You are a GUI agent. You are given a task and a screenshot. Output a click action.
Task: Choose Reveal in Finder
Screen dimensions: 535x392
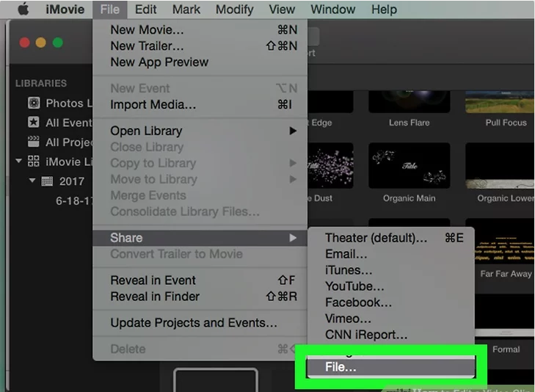pyautogui.click(x=200, y=297)
